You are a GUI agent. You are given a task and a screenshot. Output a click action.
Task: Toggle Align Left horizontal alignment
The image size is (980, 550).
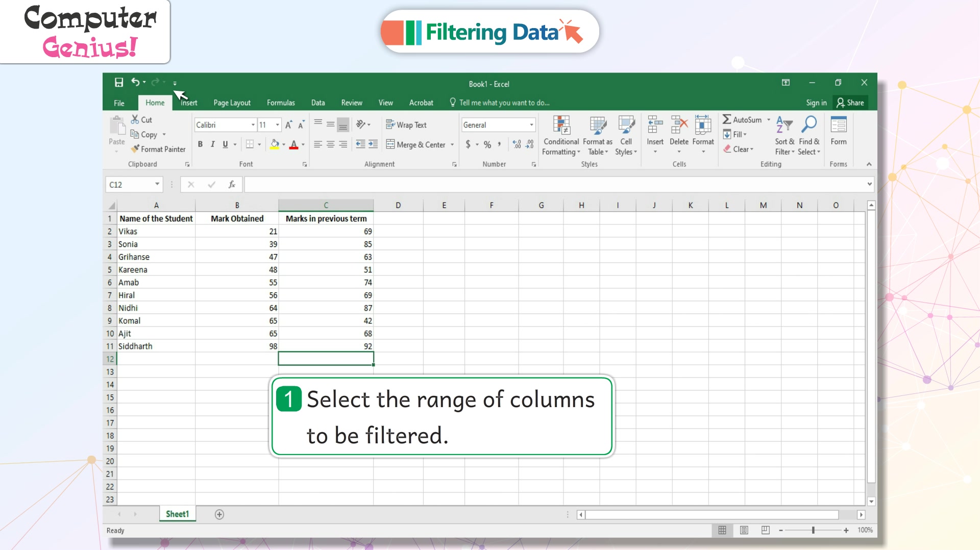click(317, 144)
